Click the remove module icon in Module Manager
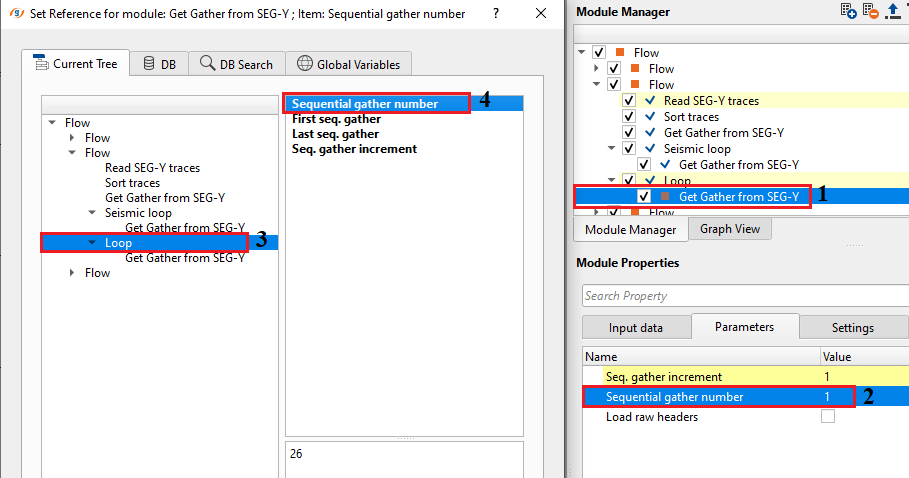Screen dimensions: 909x478 tap(870, 10)
